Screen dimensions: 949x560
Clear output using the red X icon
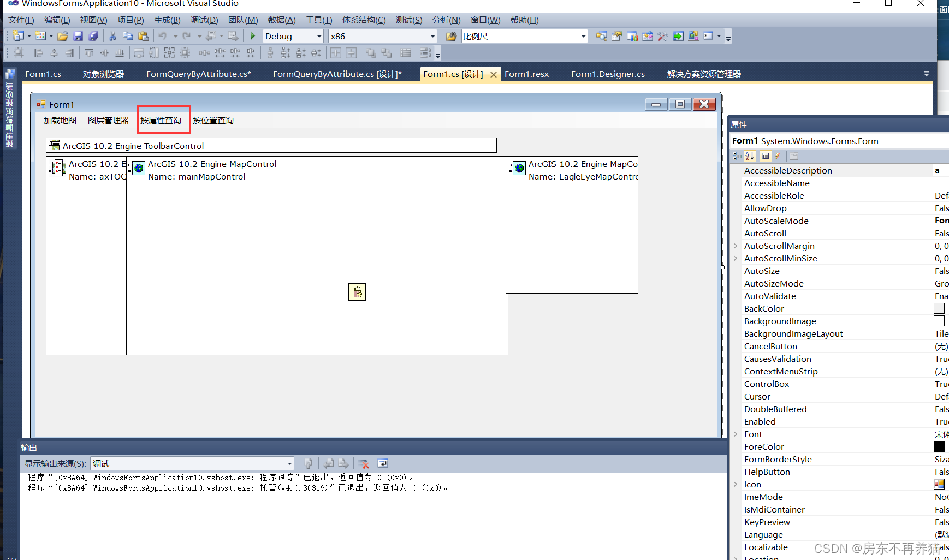click(364, 463)
